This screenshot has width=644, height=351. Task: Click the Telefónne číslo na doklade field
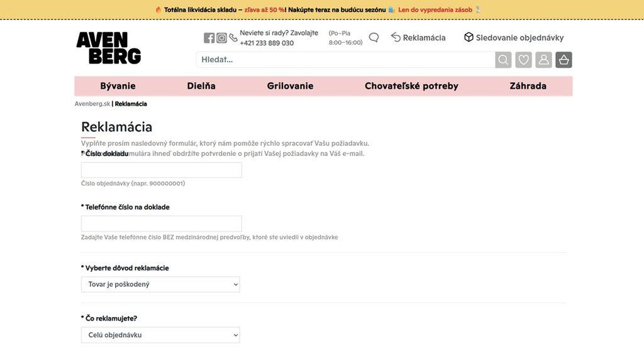pos(162,223)
